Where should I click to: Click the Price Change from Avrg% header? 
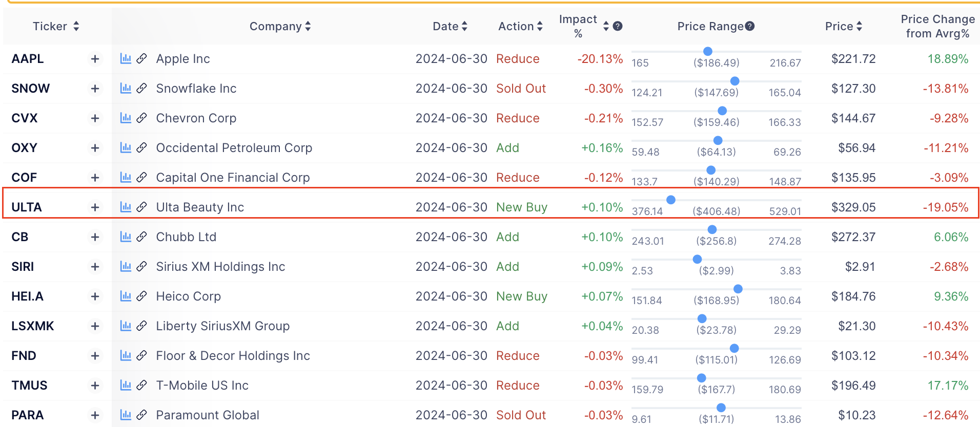(937, 26)
